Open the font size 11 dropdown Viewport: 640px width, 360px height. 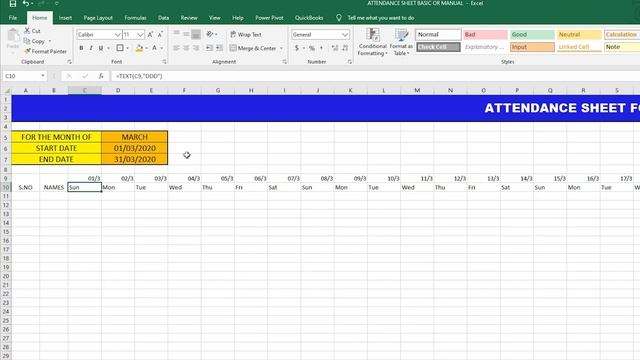pyautogui.click(x=140, y=35)
